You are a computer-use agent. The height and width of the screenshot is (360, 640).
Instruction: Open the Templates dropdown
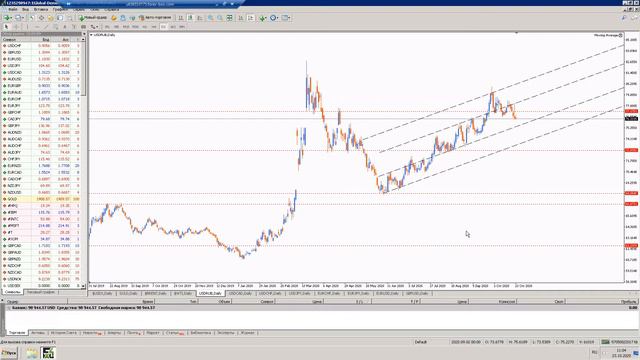point(286,18)
